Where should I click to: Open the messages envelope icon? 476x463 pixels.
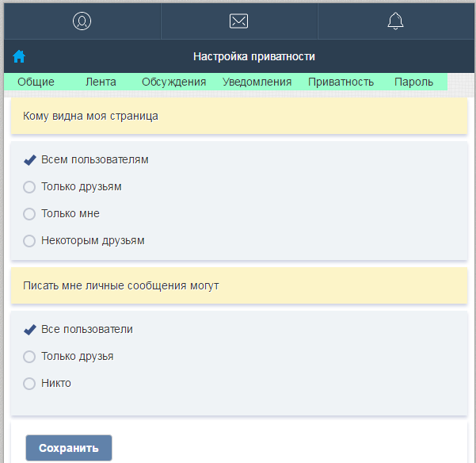point(238,21)
